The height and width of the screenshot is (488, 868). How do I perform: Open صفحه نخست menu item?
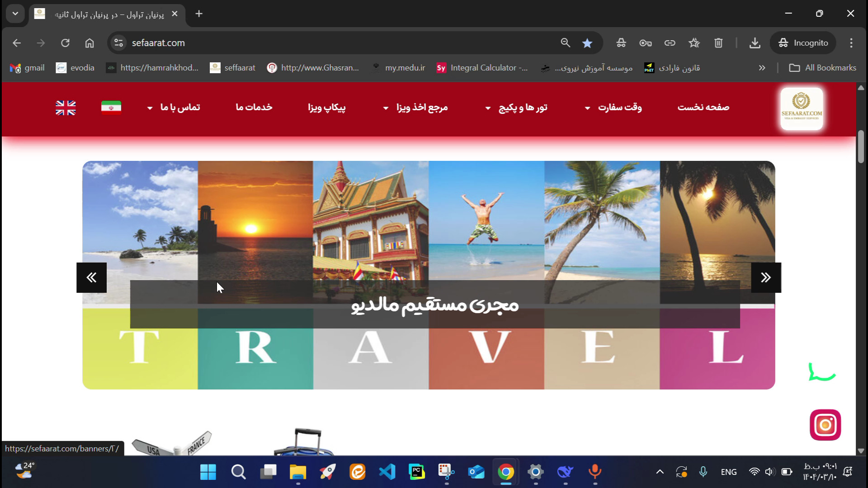pyautogui.click(x=703, y=108)
